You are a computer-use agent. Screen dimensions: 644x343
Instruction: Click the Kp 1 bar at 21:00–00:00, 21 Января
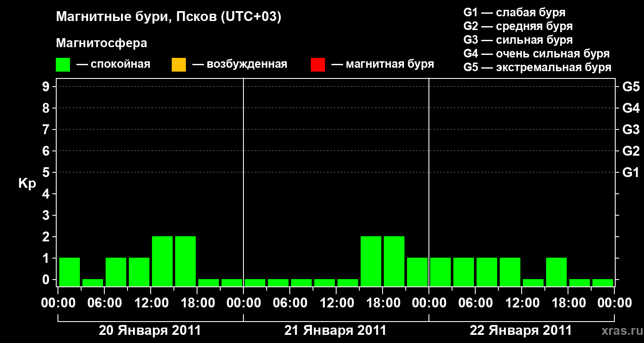point(417,272)
